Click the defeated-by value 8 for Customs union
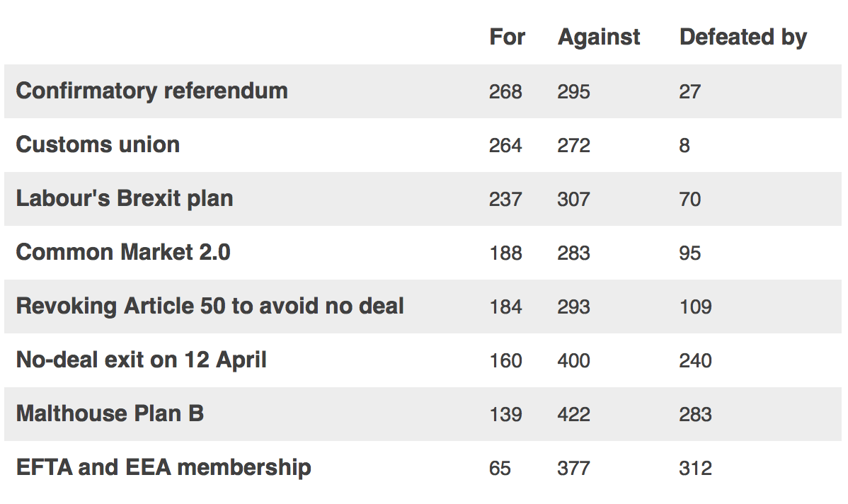The width and height of the screenshot is (848, 504). pyautogui.click(x=684, y=146)
